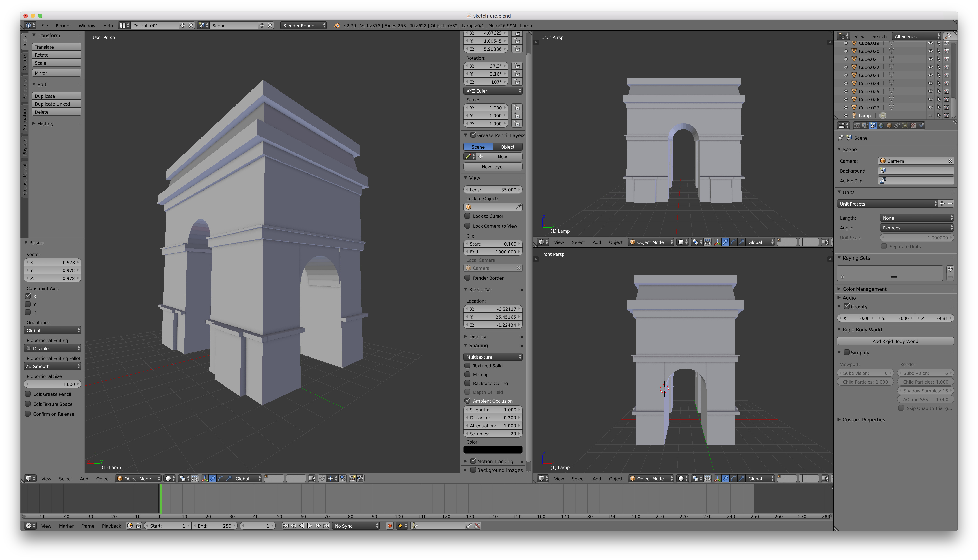Open the Render menu in top bar

(63, 25)
